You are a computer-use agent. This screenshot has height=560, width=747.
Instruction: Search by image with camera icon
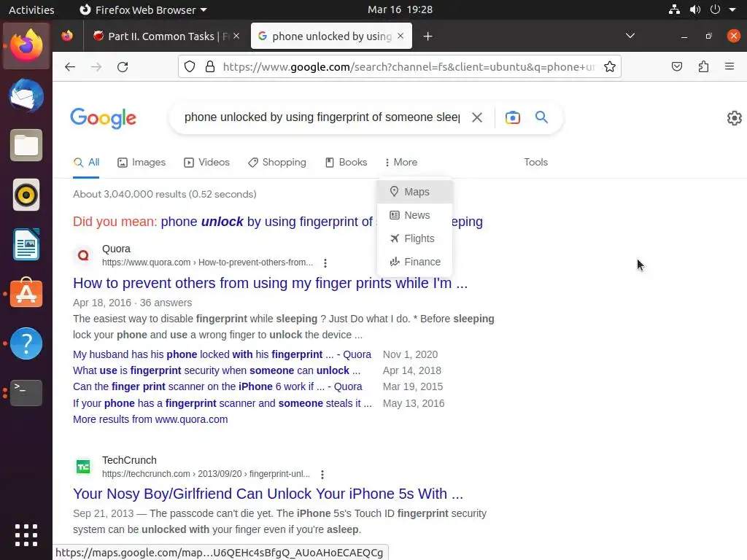(513, 117)
